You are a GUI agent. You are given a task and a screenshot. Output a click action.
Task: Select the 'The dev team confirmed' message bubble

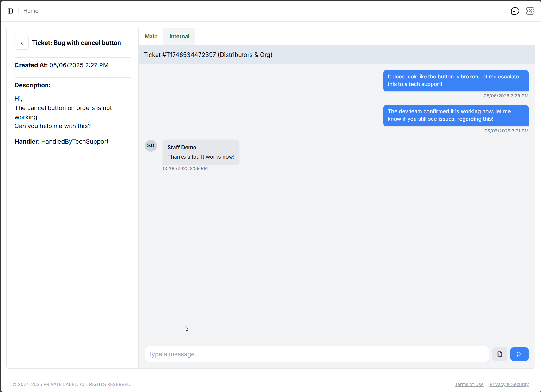pos(456,115)
